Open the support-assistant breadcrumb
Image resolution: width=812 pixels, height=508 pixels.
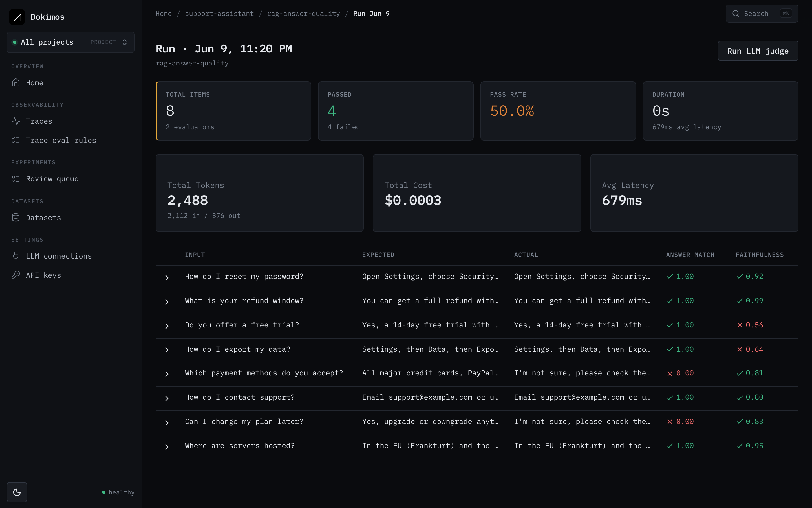[219, 14]
